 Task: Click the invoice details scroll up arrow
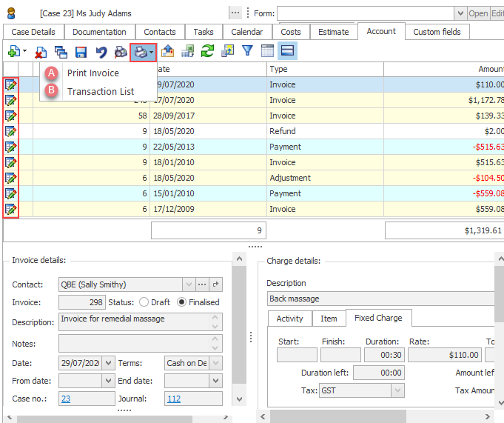click(x=239, y=259)
